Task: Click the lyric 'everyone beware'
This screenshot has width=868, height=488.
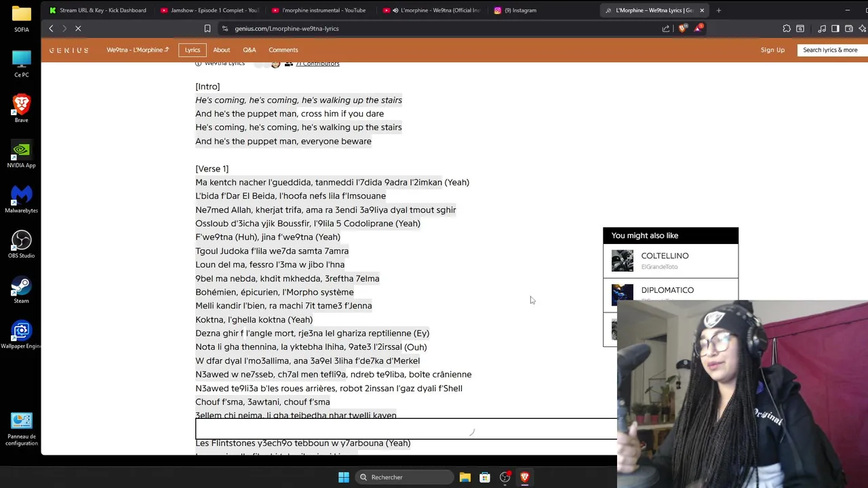Action: [336, 141]
